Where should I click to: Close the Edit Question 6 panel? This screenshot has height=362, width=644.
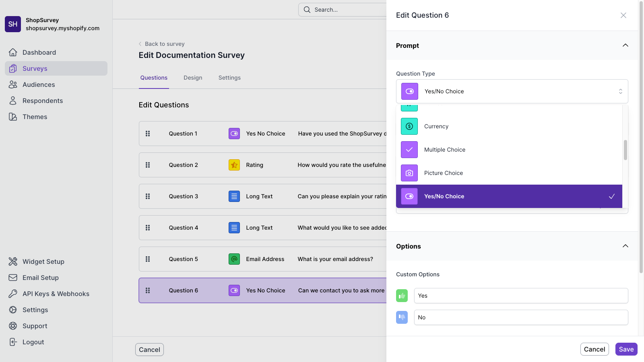click(623, 15)
